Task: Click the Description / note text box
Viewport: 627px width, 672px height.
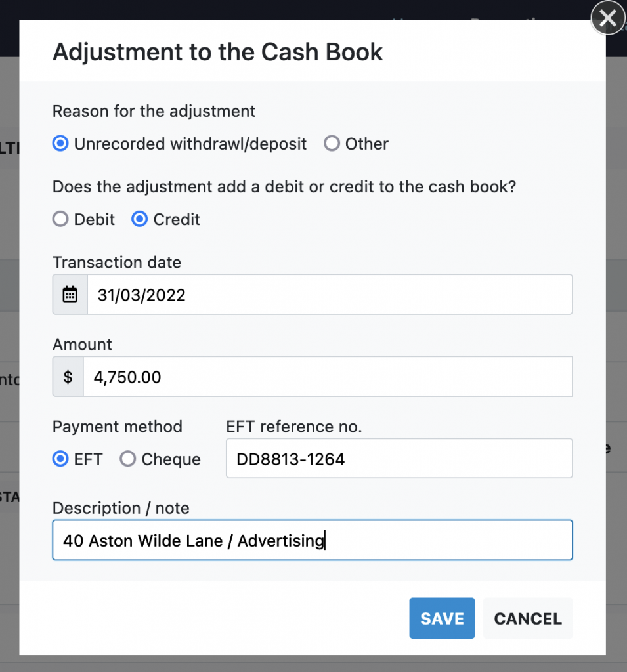Action: pos(312,541)
